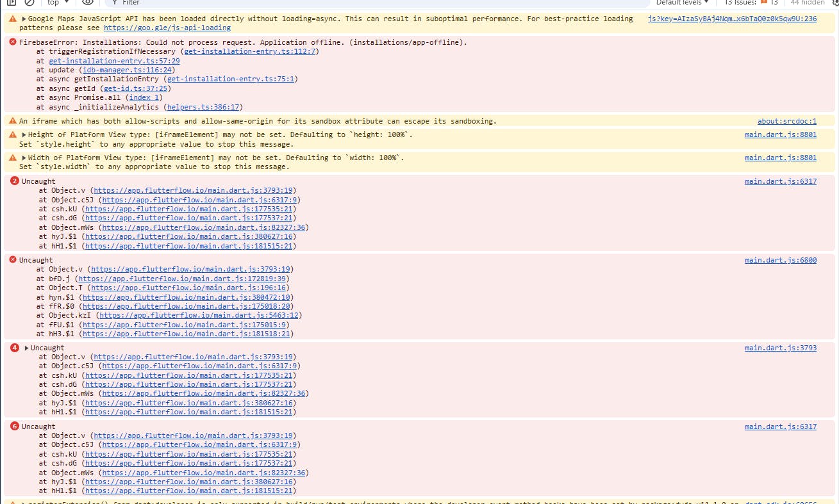Open idb-manager.ts:116:24 stack link
Viewport: 839px width, 504px height.
[x=127, y=70]
